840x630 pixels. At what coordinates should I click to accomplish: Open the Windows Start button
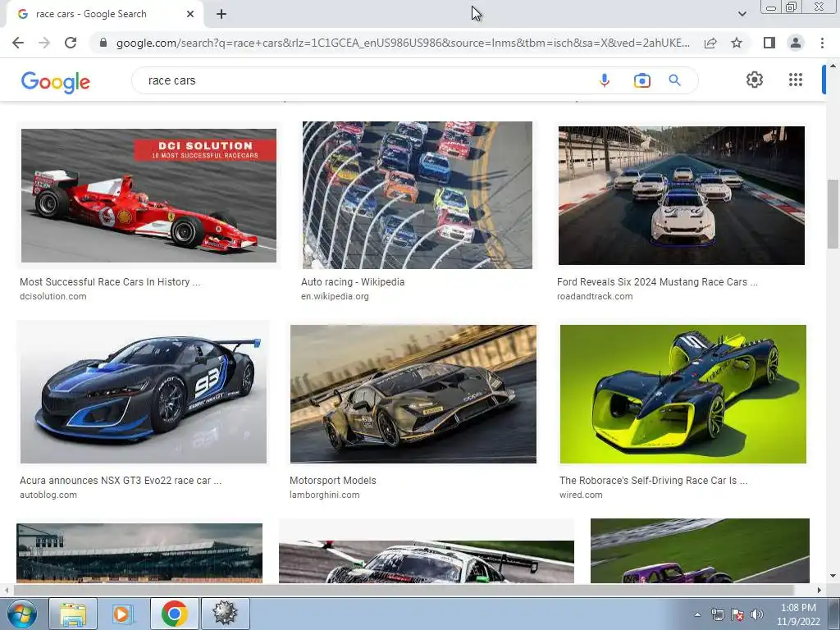click(x=21, y=614)
